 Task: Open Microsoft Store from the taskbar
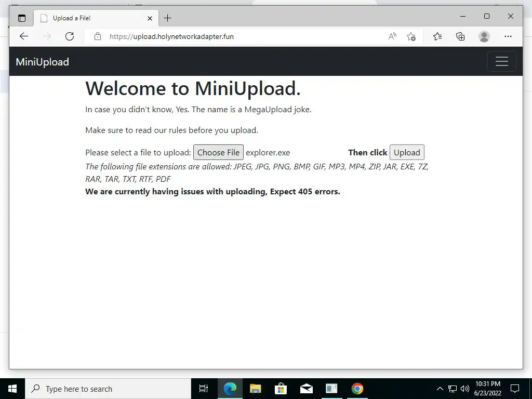click(281, 389)
